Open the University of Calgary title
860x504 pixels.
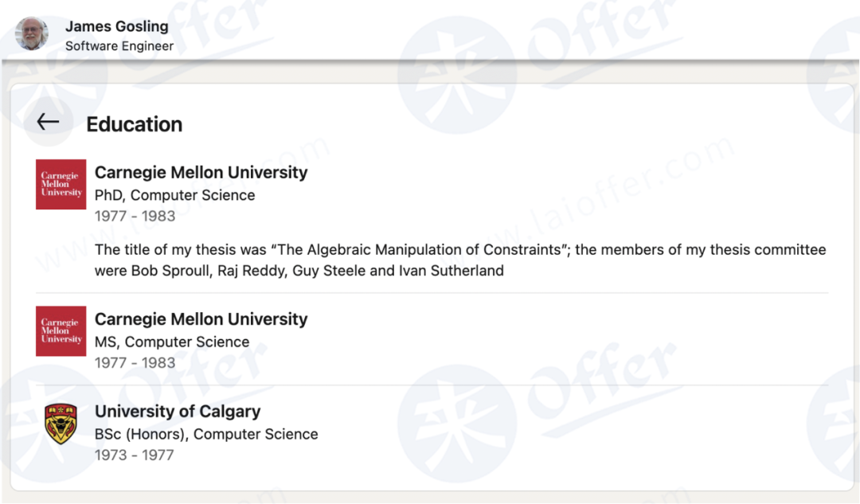(x=178, y=412)
